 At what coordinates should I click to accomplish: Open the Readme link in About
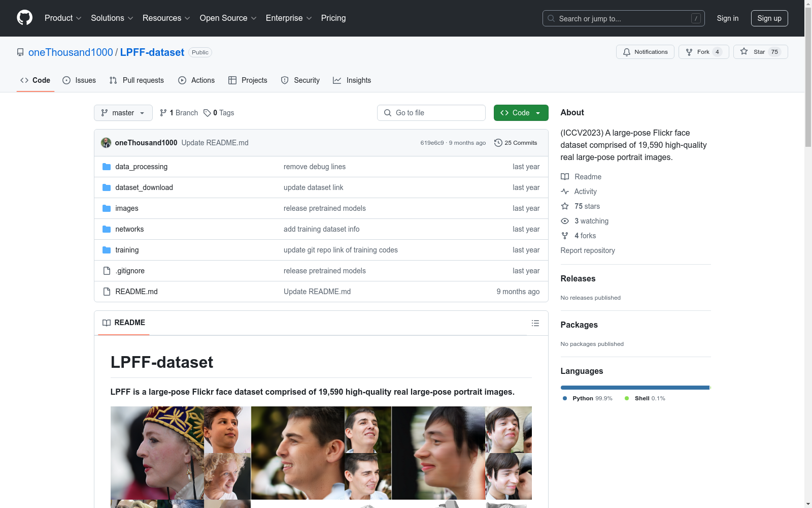(x=581, y=177)
